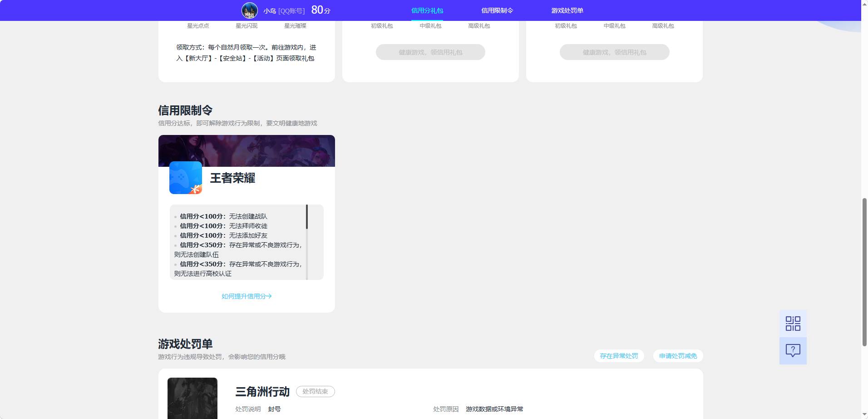Click the 小鸟 [QQ账号] username

284,10
